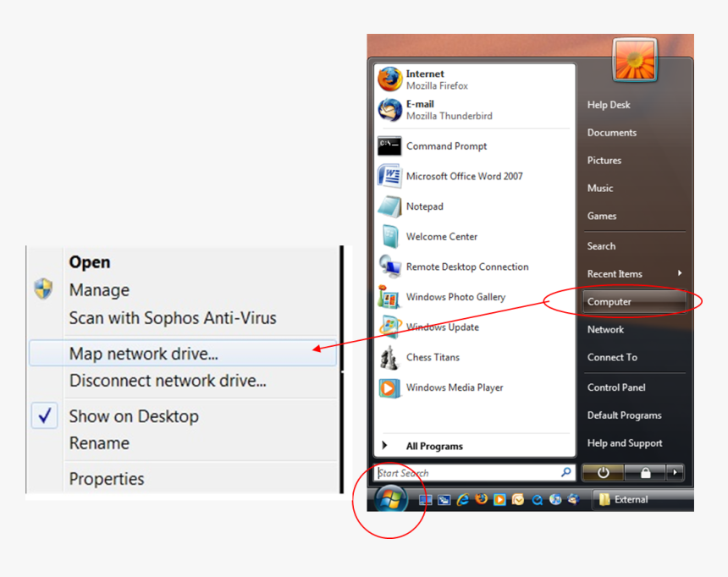
Task: Open the Mozilla Thunderbird E-mail icon
Action: (x=389, y=110)
